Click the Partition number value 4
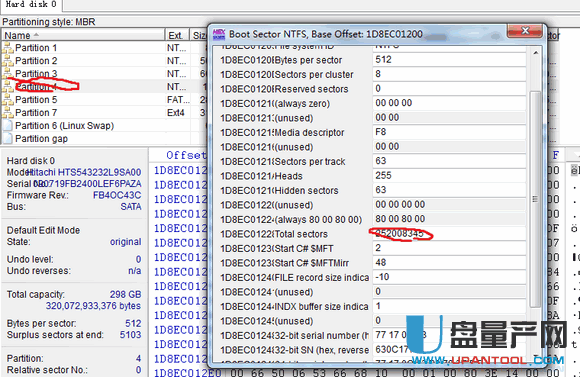The image size is (580, 377). coord(138,359)
